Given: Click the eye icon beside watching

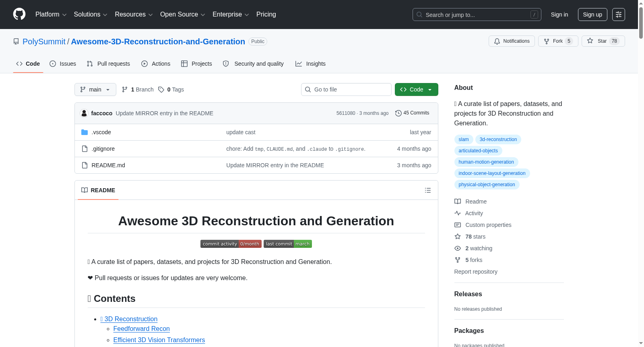Looking at the screenshot, I should [458, 248].
